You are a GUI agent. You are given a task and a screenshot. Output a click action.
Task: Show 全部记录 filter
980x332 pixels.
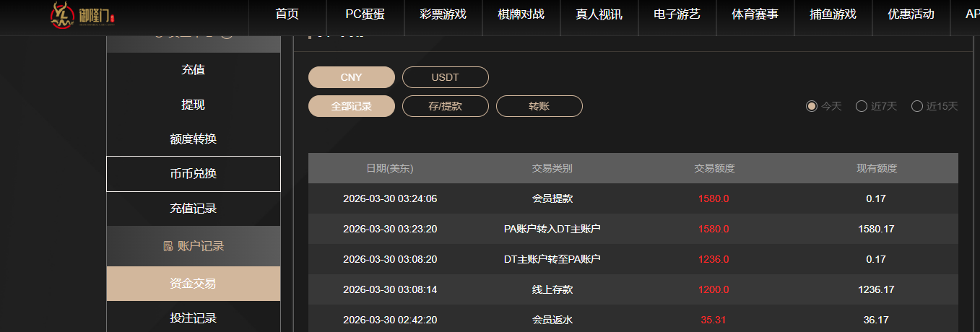point(352,106)
